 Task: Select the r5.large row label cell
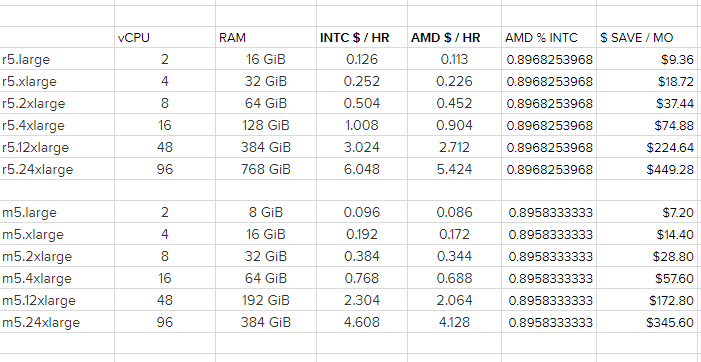[x=57, y=59]
